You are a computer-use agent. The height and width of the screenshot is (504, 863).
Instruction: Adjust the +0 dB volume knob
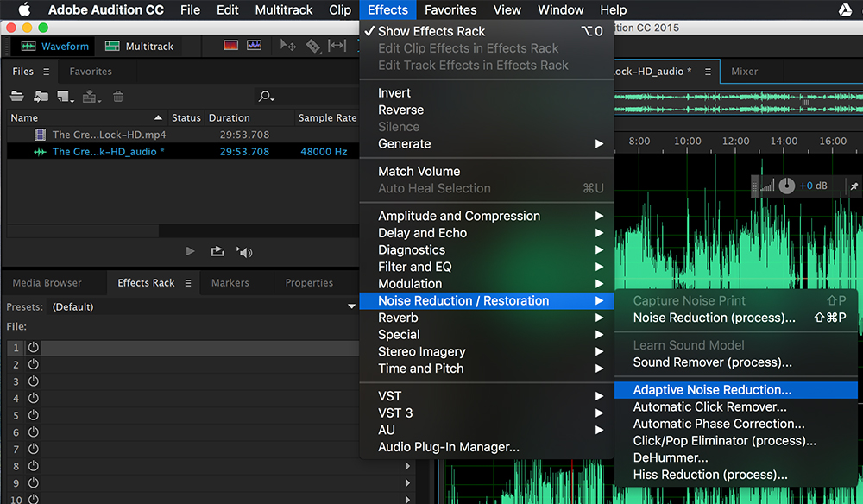(x=787, y=186)
